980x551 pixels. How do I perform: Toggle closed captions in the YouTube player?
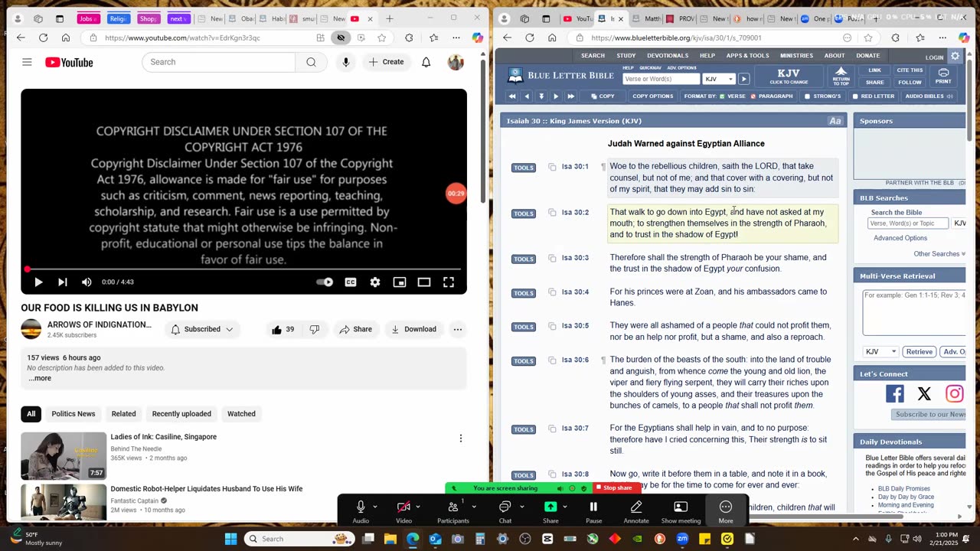(x=351, y=282)
